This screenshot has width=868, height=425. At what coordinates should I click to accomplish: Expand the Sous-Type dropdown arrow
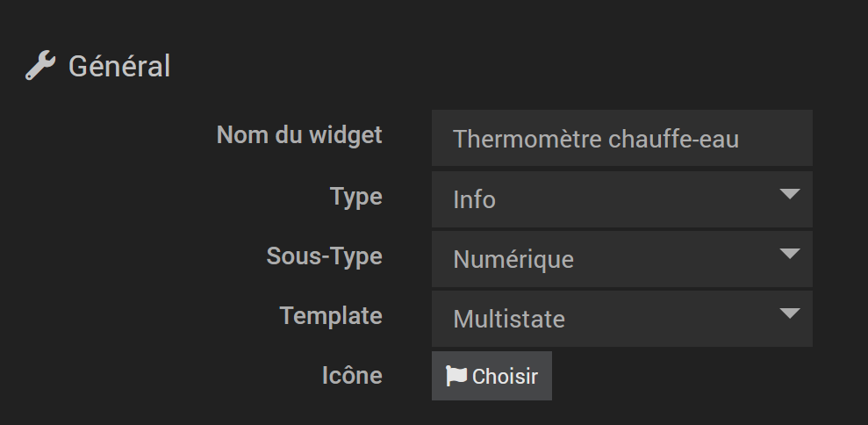[x=789, y=254]
